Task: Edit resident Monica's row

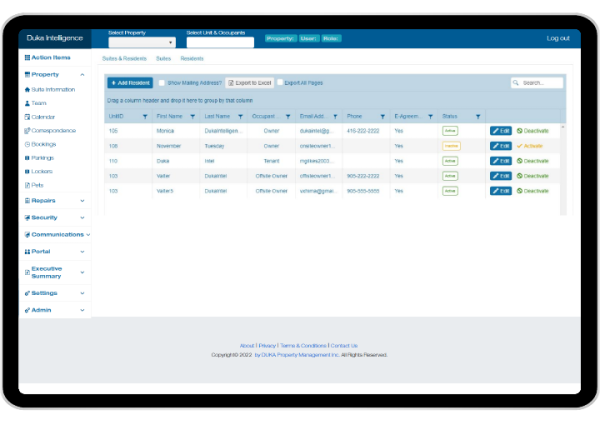Action: pos(501,131)
